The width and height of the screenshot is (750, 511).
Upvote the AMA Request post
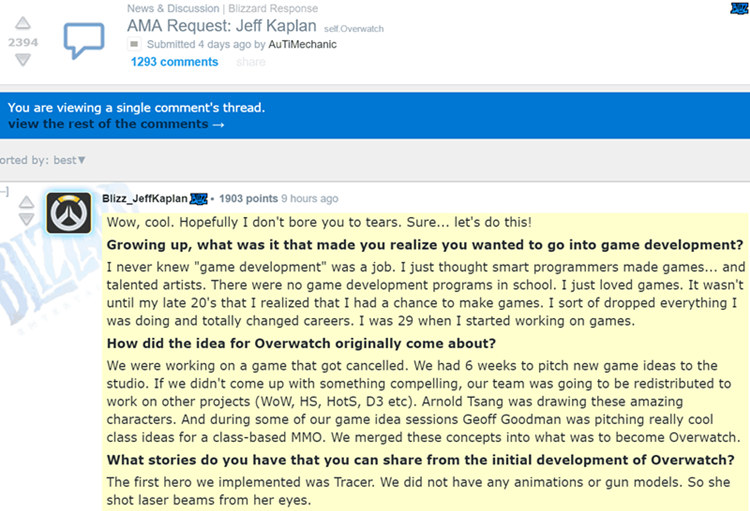[x=22, y=23]
